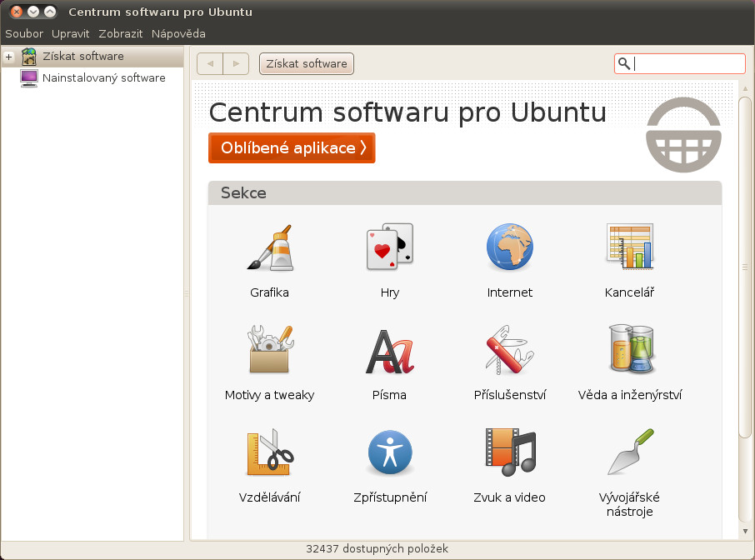Open the Zvuk a video category
The image size is (755, 560).
(x=509, y=452)
